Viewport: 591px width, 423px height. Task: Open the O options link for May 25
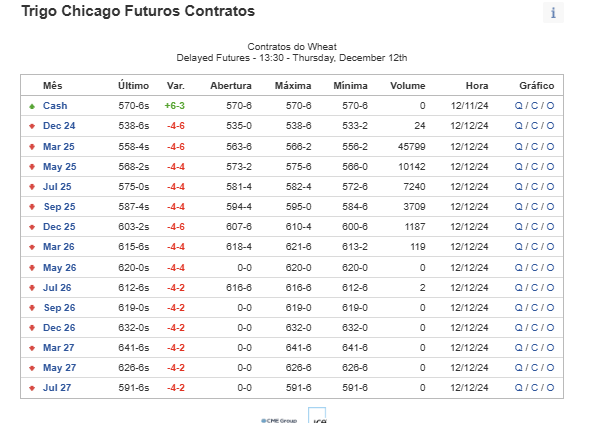550,167
